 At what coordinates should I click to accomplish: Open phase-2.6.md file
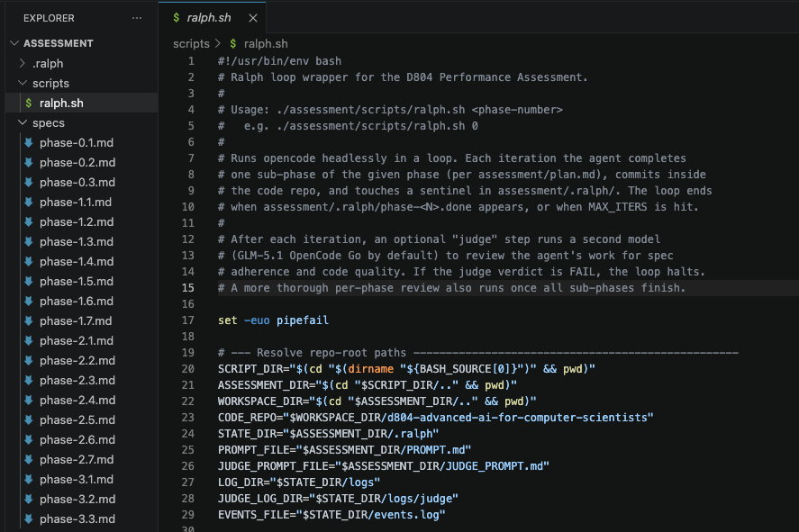pyautogui.click(x=82, y=440)
